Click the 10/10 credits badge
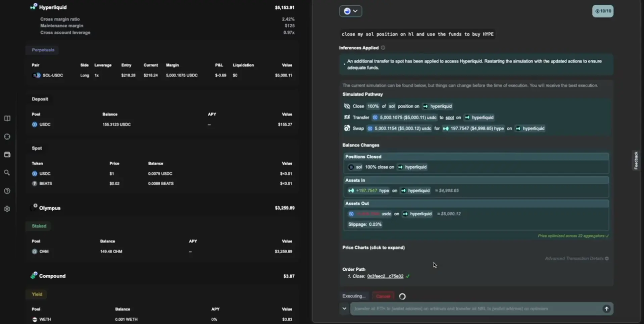Image resolution: width=644 pixels, height=324 pixels. (603, 11)
